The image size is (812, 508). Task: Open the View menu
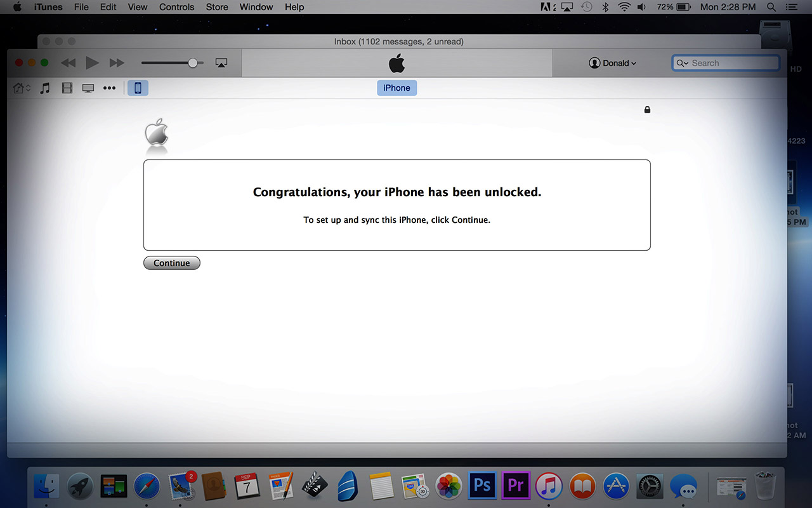click(138, 7)
